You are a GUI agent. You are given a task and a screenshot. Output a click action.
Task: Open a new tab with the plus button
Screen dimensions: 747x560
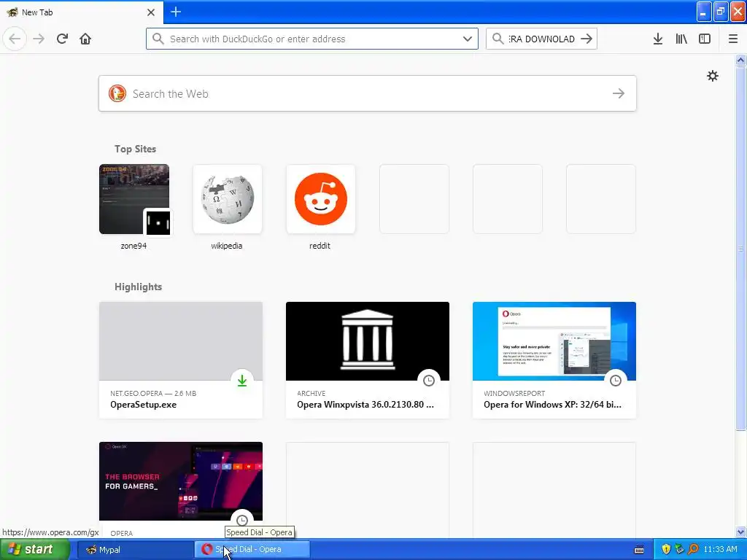click(176, 12)
